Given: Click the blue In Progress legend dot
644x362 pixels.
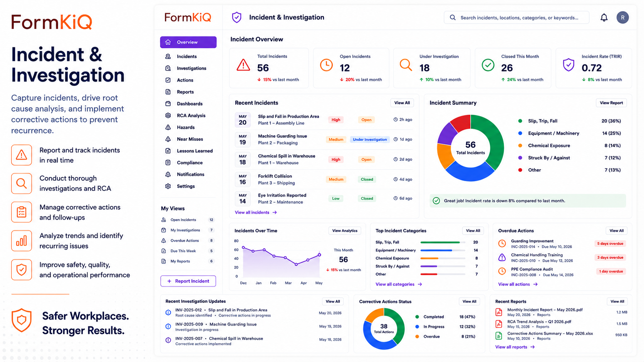Looking at the screenshot, I should [417, 327].
